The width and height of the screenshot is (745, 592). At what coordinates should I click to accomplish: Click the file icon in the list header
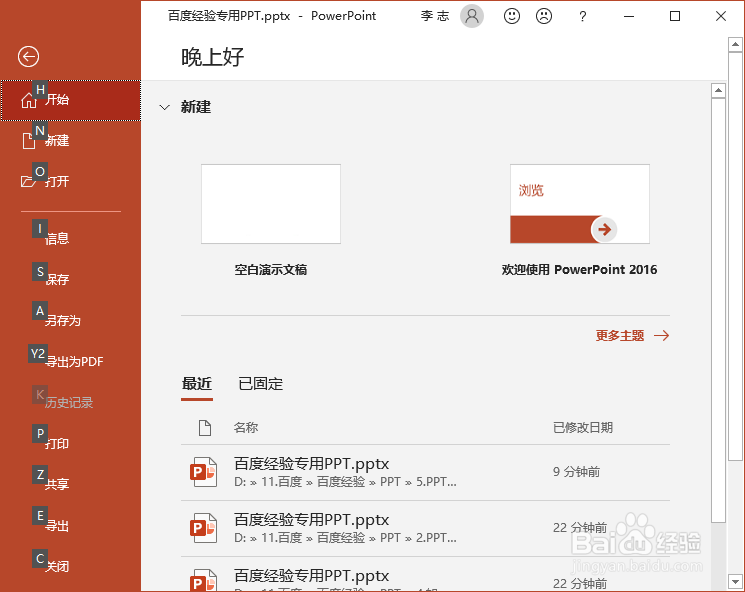(205, 428)
